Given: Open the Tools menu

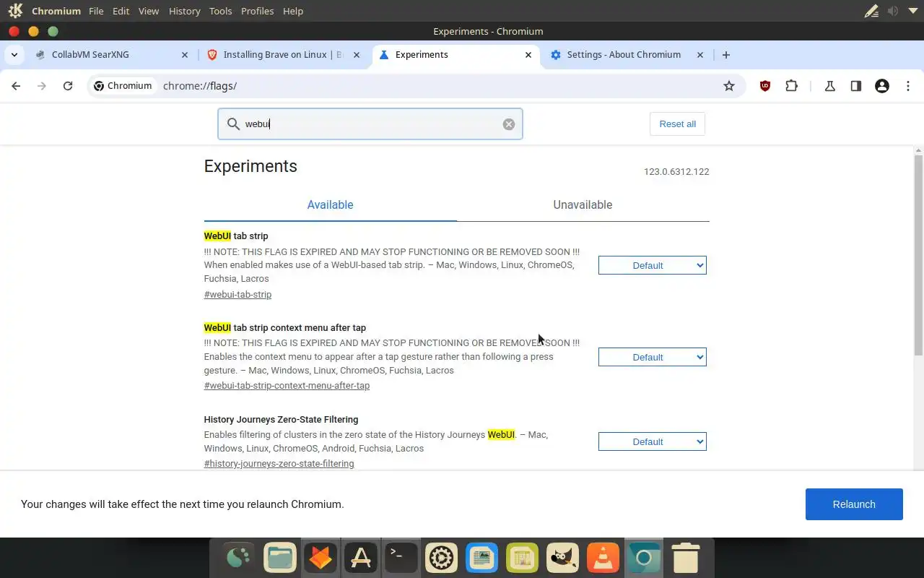Looking at the screenshot, I should point(220,11).
